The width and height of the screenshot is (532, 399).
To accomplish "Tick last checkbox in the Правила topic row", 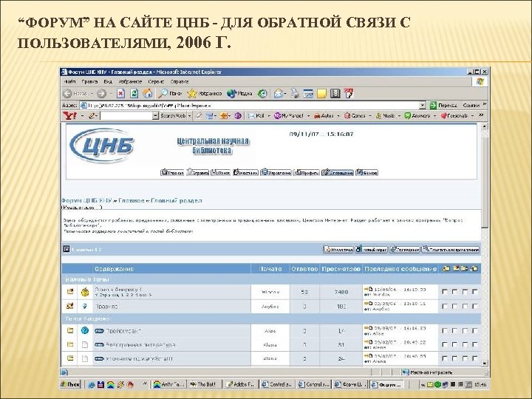I will point(474,307).
